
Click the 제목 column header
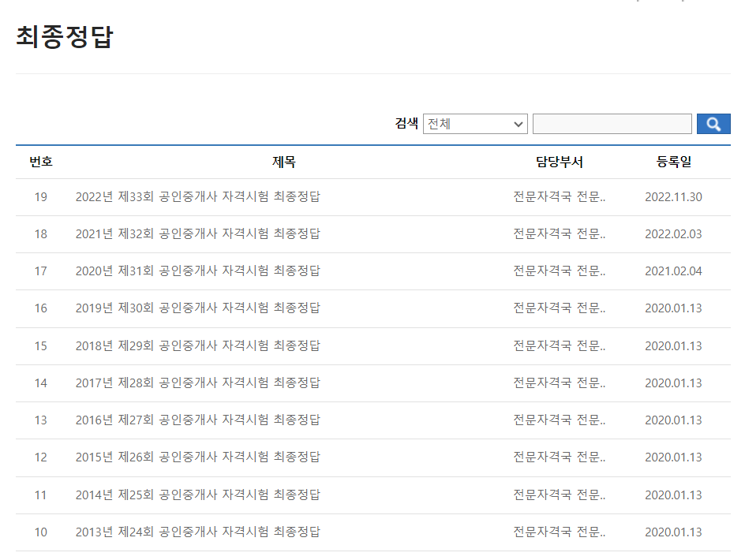[x=283, y=162]
